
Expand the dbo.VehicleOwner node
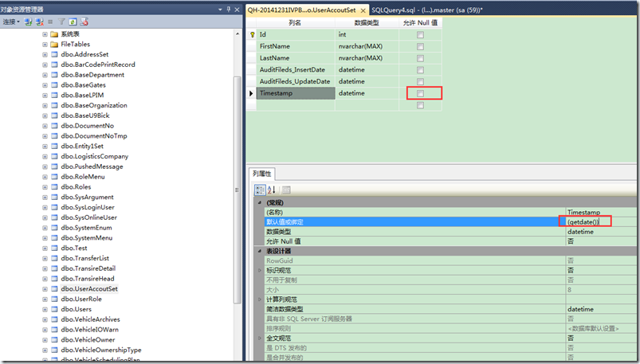pos(45,340)
